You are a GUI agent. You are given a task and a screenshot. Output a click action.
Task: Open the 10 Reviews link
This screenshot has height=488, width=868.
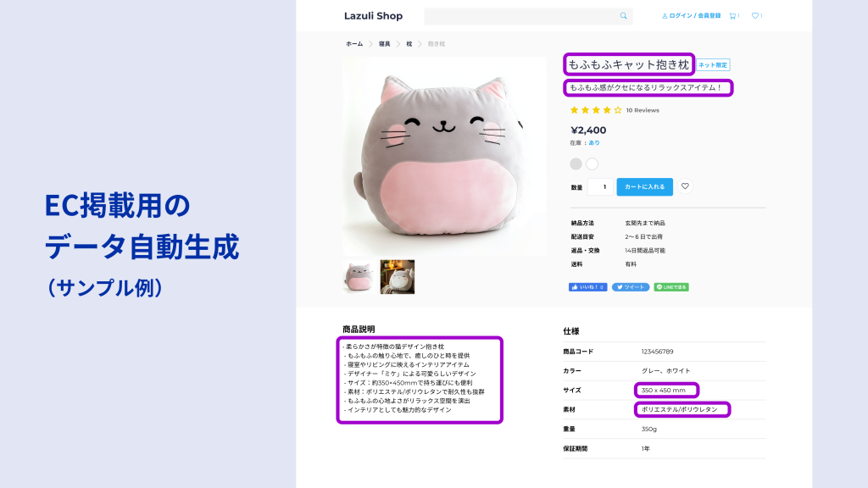point(643,110)
